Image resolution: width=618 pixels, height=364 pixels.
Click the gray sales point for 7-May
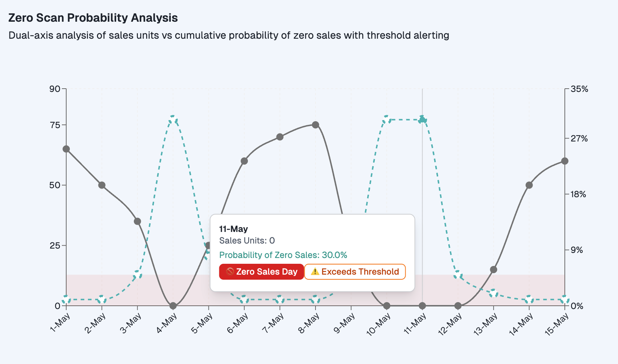pyautogui.click(x=280, y=137)
